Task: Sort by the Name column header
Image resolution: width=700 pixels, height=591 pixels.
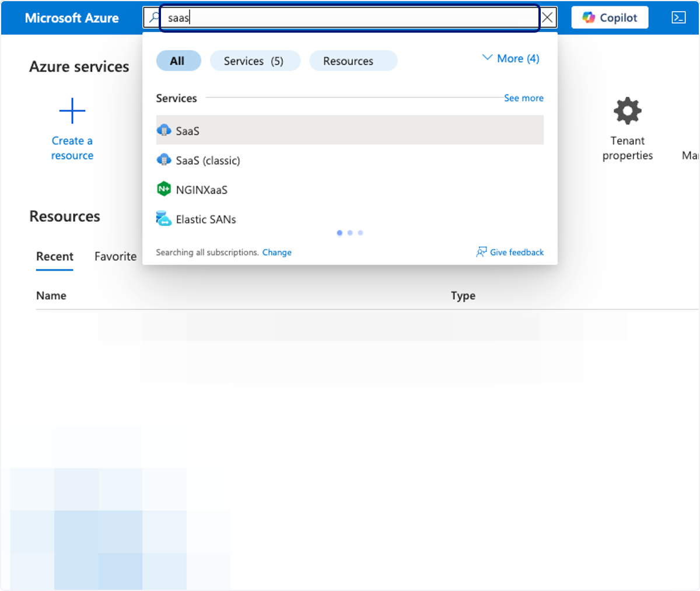Action: click(51, 295)
